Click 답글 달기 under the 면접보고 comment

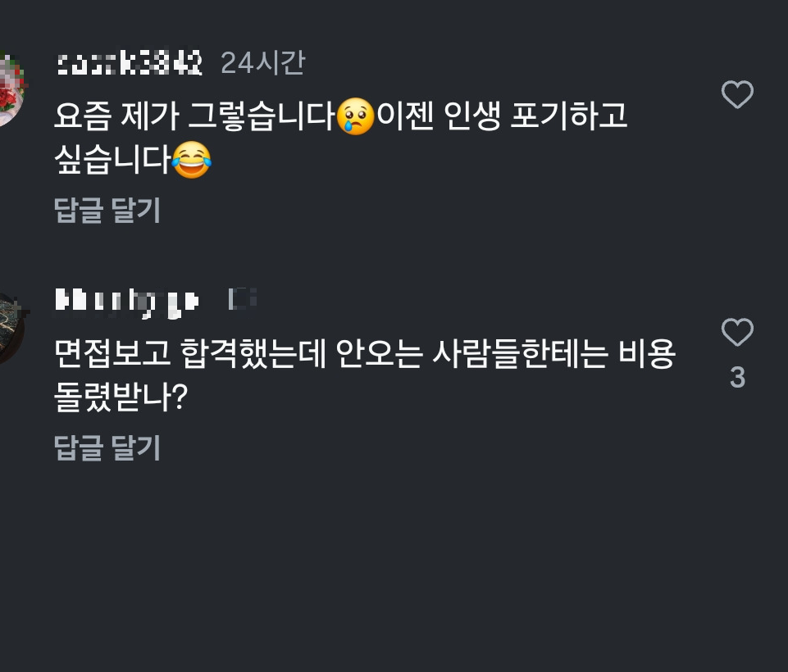coord(107,448)
